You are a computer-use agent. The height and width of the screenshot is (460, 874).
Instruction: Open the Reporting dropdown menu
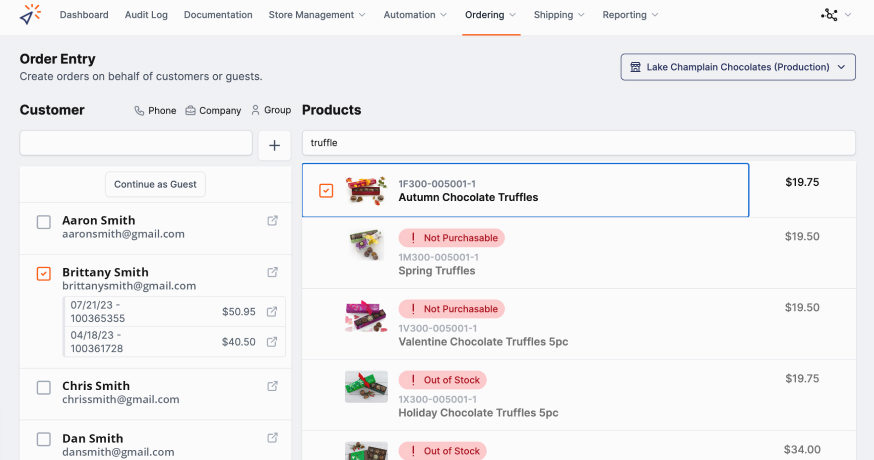631,15
